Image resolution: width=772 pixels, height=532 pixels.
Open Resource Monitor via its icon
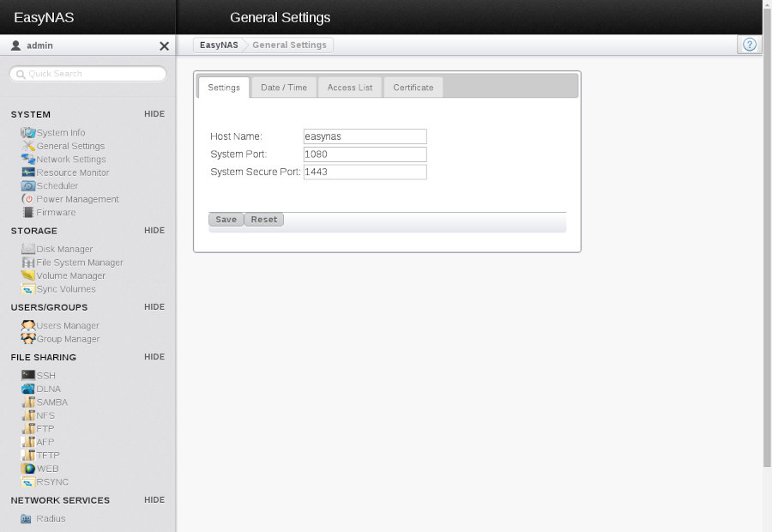[28, 172]
